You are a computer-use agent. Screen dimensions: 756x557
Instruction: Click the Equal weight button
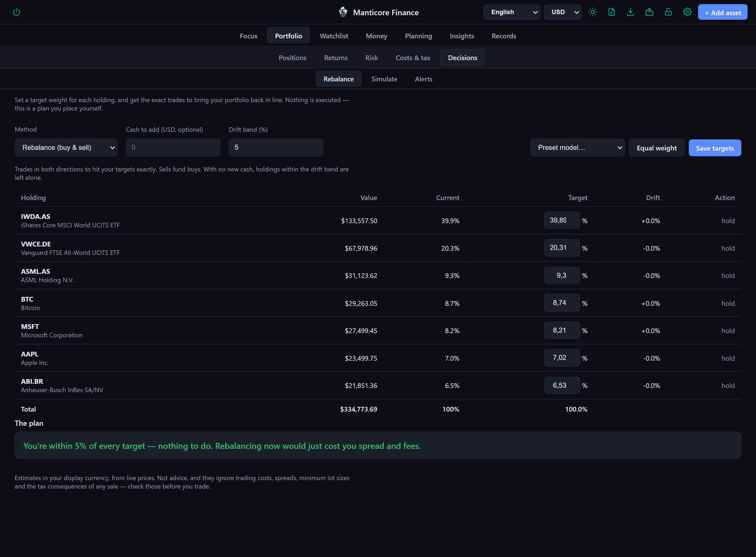[x=657, y=148]
